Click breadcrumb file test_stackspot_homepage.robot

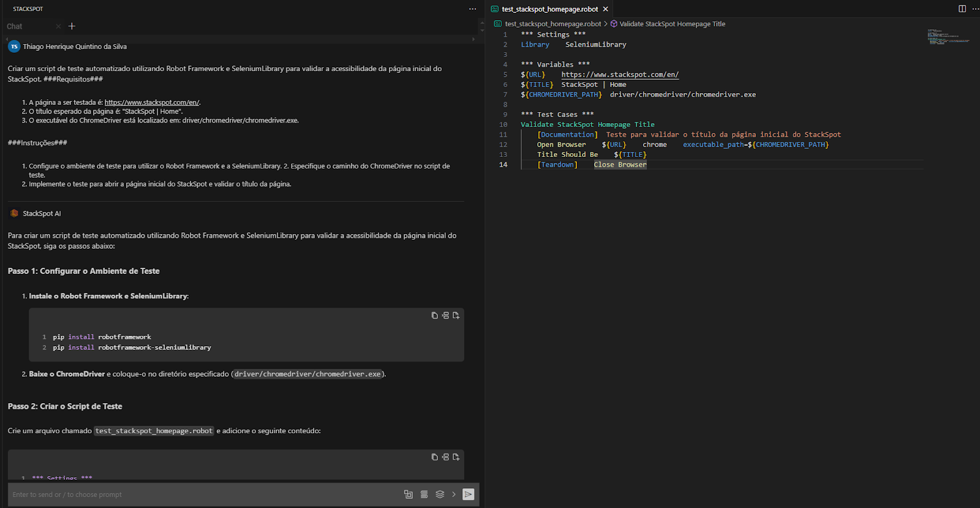(x=552, y=24)
